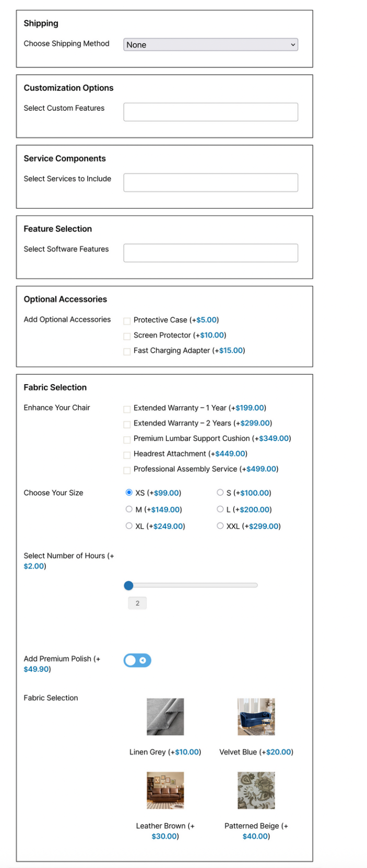Choose the XXL size option
The height and width of the screenshot is (868, 367).
coord(220,526)
